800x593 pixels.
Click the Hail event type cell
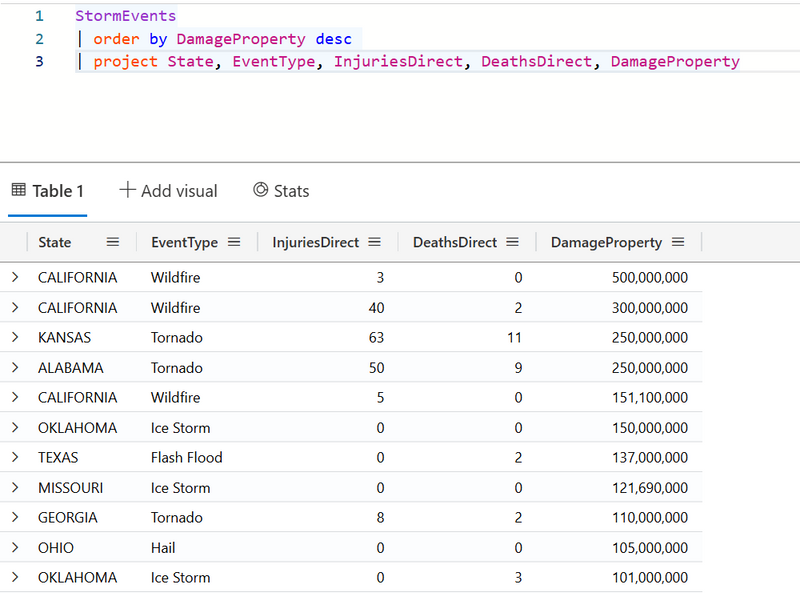click(163, 548)
